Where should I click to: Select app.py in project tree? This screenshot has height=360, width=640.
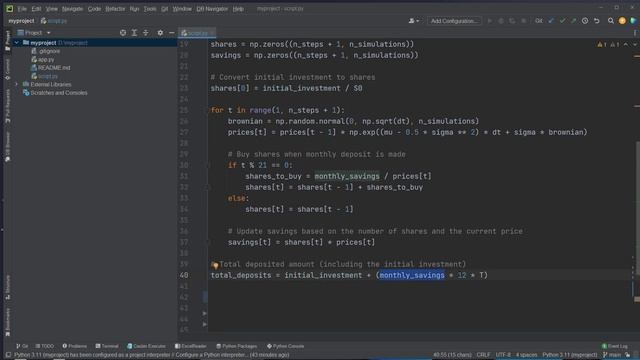click(43, 60)
